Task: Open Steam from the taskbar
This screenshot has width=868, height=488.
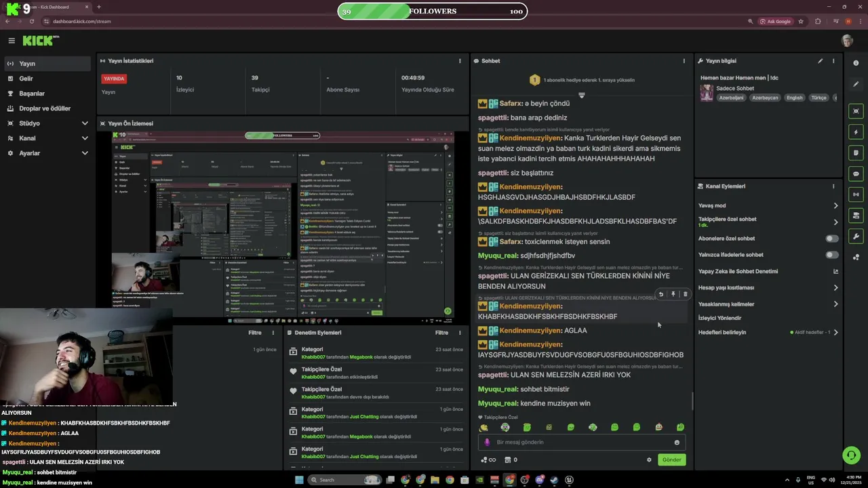Action: click(x=554, y=480)
